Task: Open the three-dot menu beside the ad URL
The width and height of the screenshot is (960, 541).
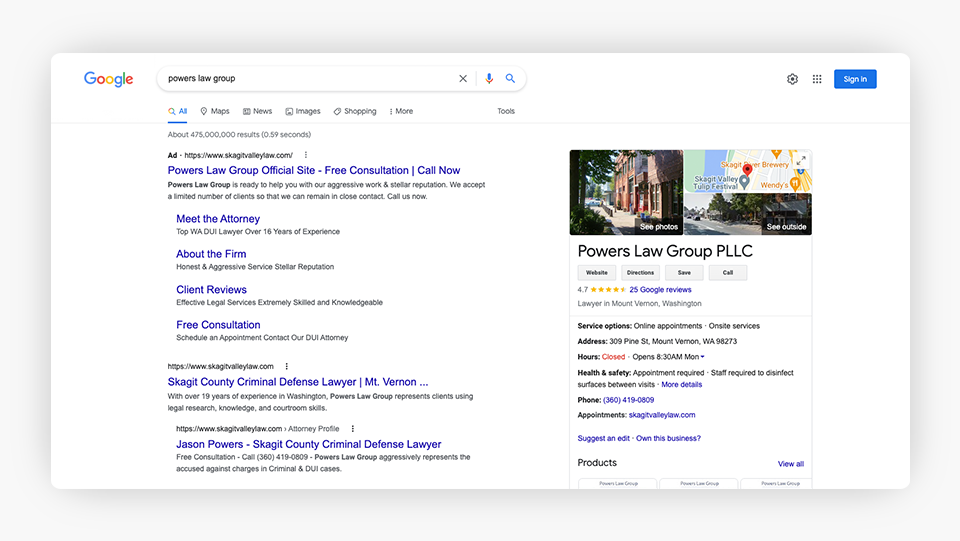Action: [x=306, y=155]
